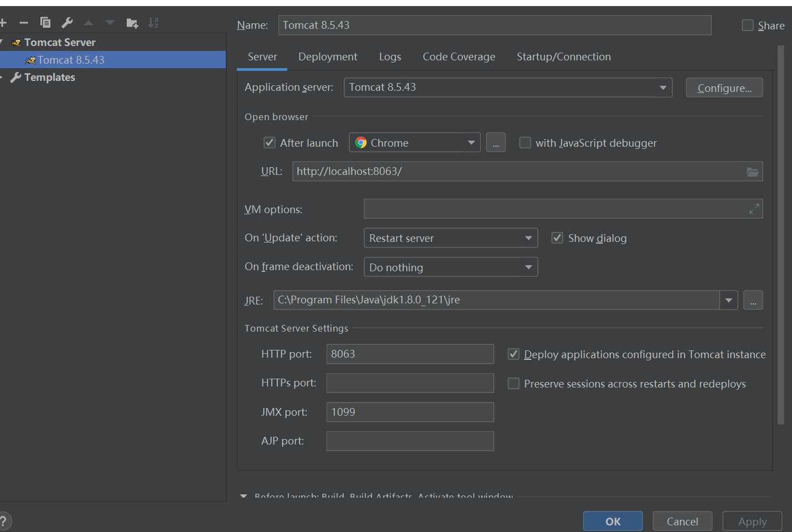Copy the selected configuration
The width and height of the screenshot is (792, 532).
click(x=45, y=23)
